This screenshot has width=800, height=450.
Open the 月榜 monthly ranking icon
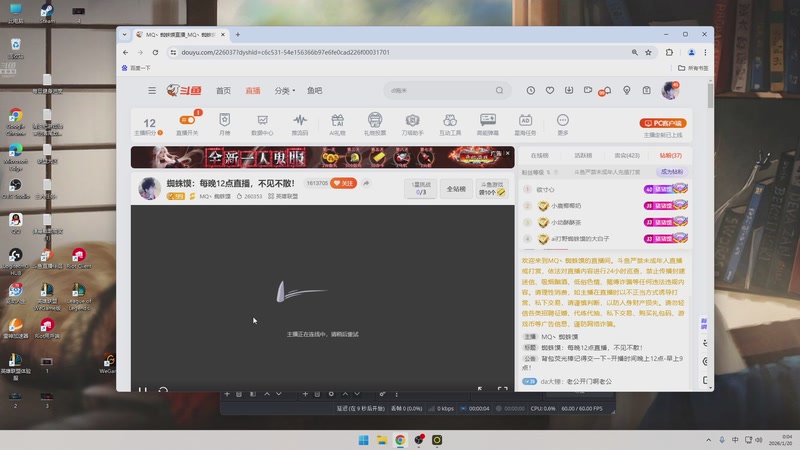(224, 124)
